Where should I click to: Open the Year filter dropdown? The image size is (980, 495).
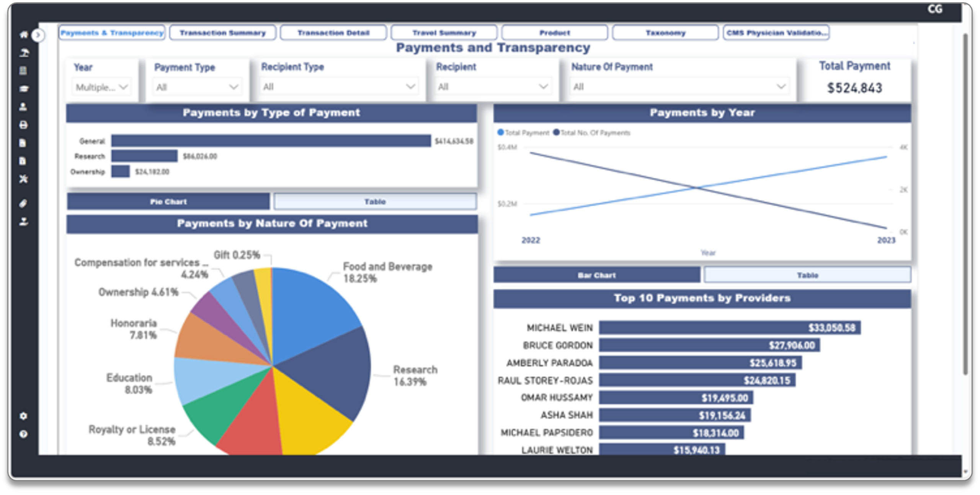(x=101, y=87)
